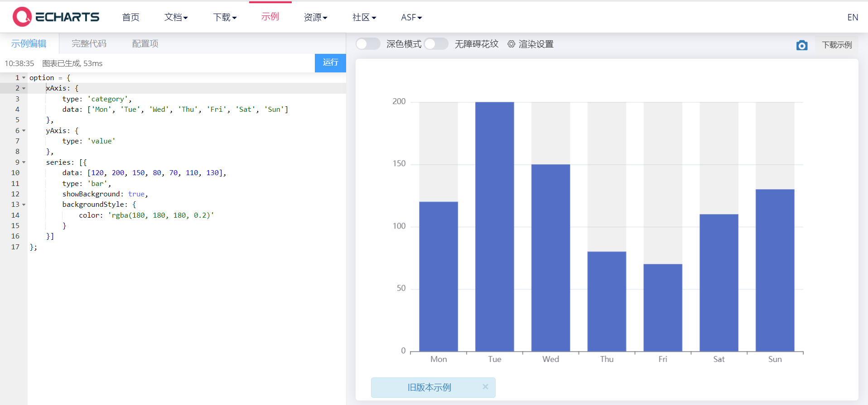Click the 'value' type on line 7

(101, 141)
